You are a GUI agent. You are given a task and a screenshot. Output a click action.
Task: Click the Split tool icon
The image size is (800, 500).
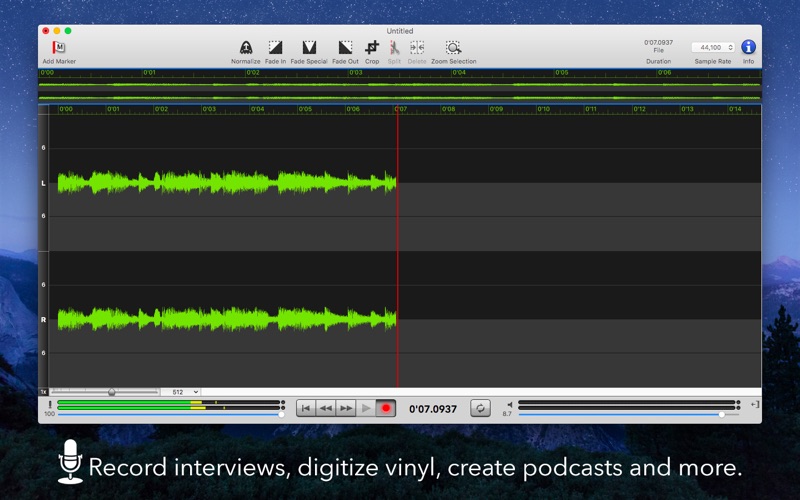[x=394, y=48]
